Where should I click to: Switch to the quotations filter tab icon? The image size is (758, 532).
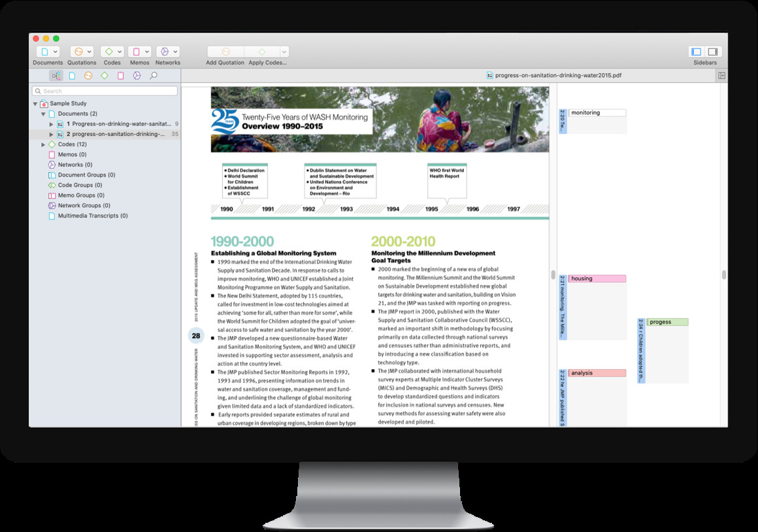click(88, 75)
